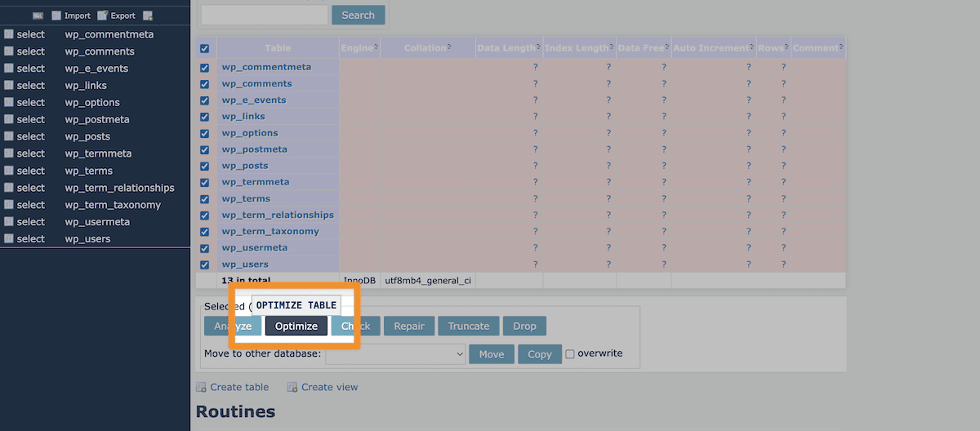Open wp_commentmeta link in main table list

click(x=266, y=67)
